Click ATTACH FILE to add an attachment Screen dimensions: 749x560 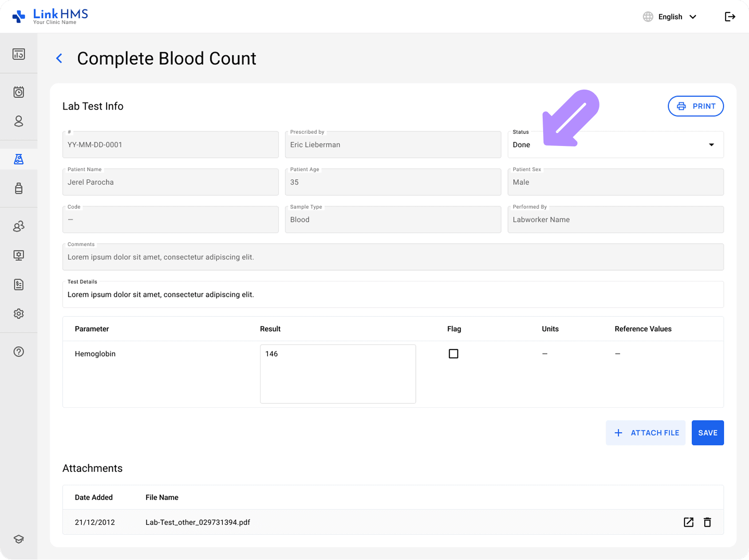[x=645, y=433]
